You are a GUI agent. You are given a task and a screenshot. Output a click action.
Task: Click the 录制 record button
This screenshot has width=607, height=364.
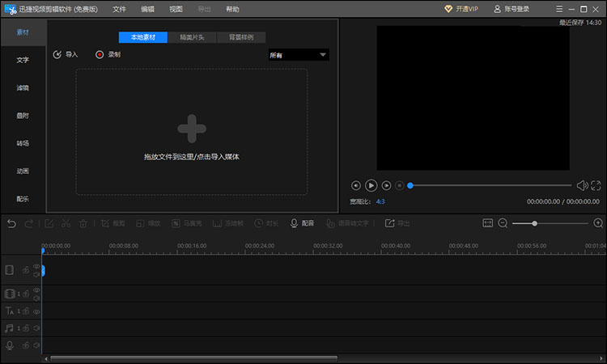click(108, 54)
